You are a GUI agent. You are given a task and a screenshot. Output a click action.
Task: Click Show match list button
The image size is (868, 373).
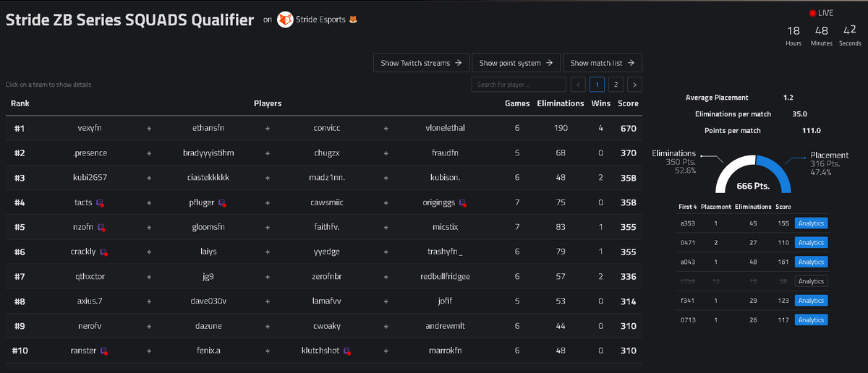(x=603, y=63)
